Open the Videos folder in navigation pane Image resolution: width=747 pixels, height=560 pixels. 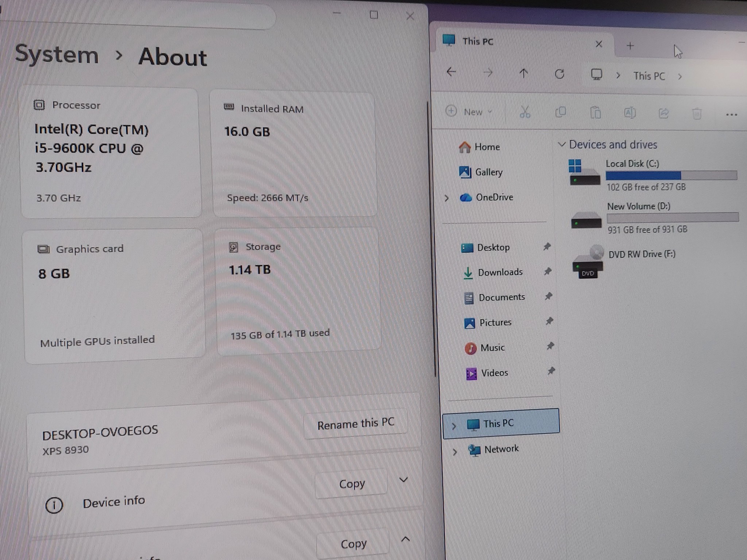487,373
